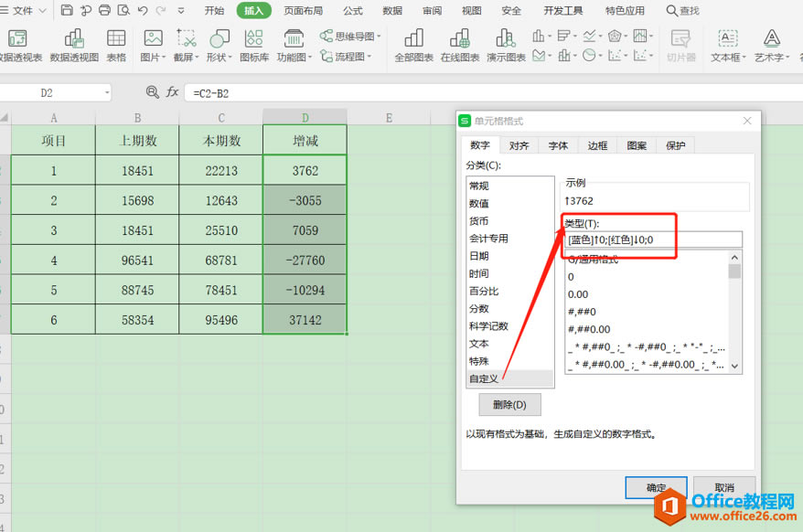Image resolution: width=803 pixels, height=532 pixels.
Task: Open the 功能图 function diagrams
Action: coord(294,46)
